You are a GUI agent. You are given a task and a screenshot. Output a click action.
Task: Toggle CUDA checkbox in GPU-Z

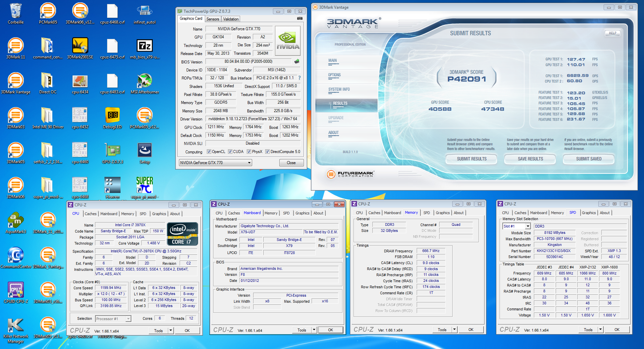(x=230, y=152)
